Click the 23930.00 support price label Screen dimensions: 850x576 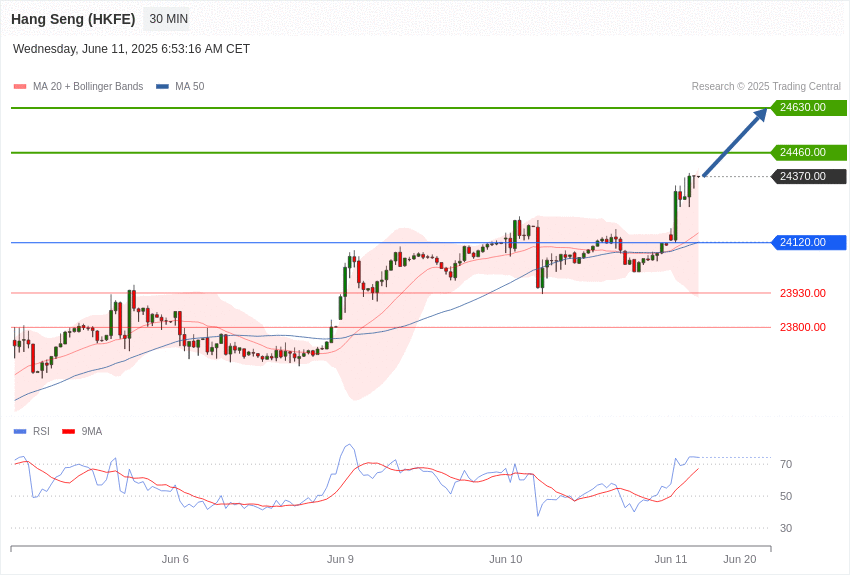[x=803, y=293]
